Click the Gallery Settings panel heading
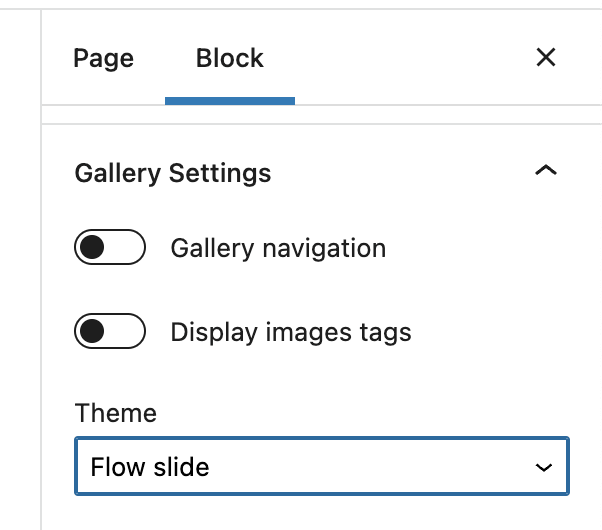The width and height of the screenshot is (602, 530). pyautogui.click(x=173, y=173)
